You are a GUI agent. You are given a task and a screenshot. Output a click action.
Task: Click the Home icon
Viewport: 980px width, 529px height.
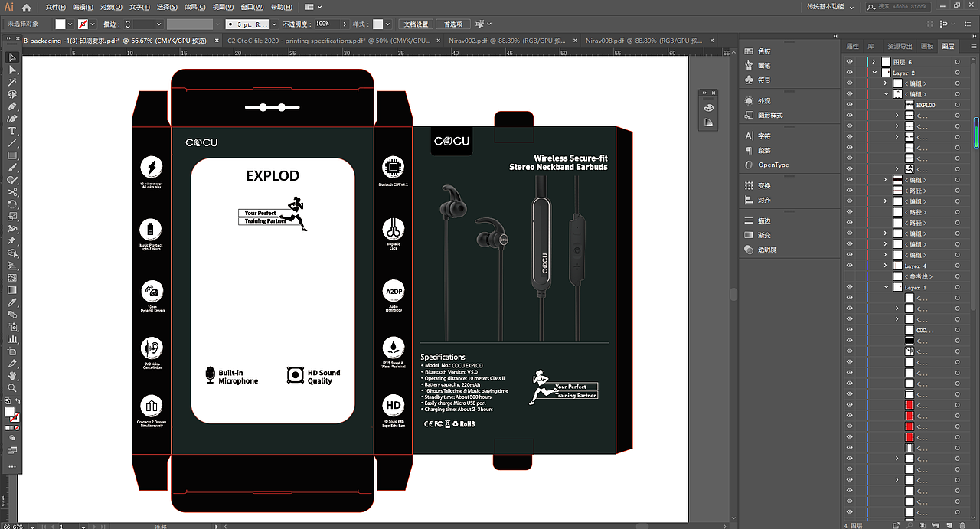coord(27,7)
